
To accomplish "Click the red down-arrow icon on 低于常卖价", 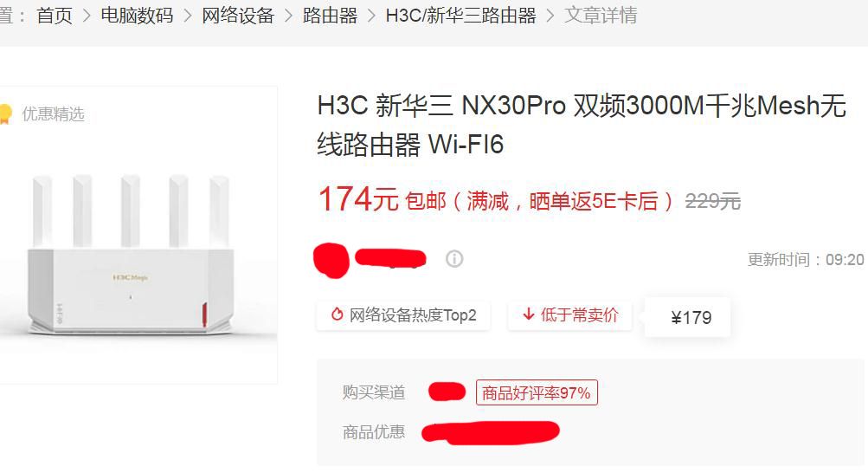I will tap(528, 314).
